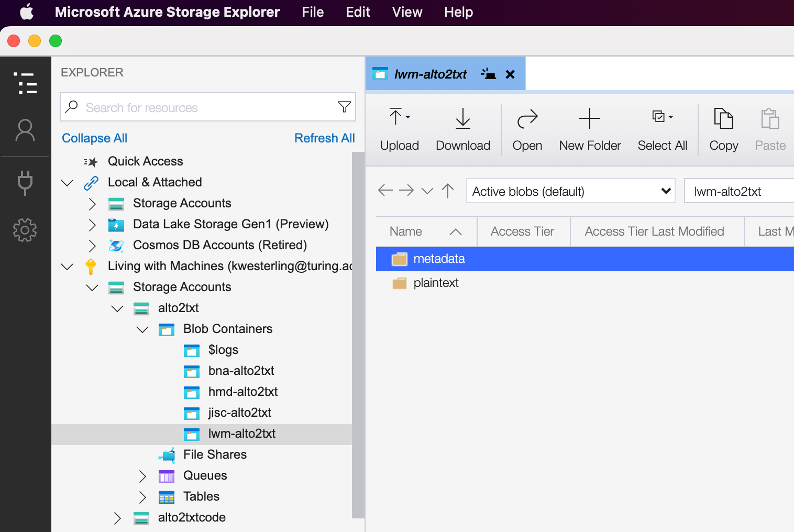Expand Cosmos DB Accounts node
This screenshot has width=794, height=532.
pyautogui.click(x=92, y=246)
